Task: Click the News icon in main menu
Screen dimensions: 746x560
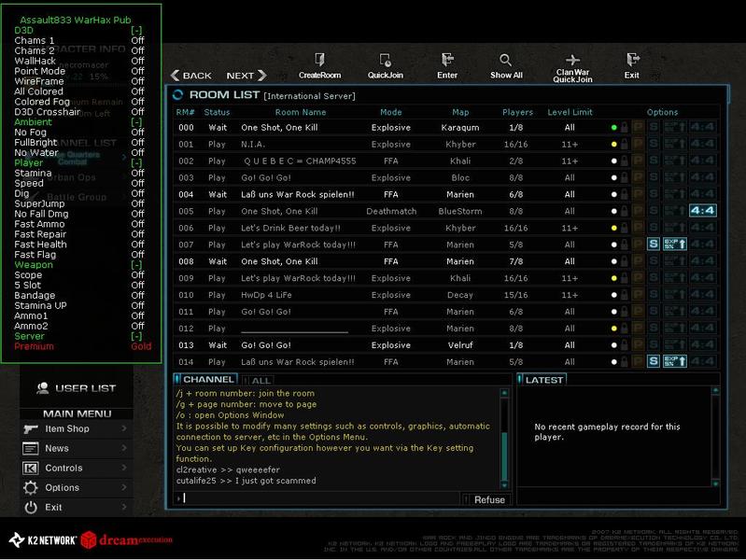Action: pos(31,448)
